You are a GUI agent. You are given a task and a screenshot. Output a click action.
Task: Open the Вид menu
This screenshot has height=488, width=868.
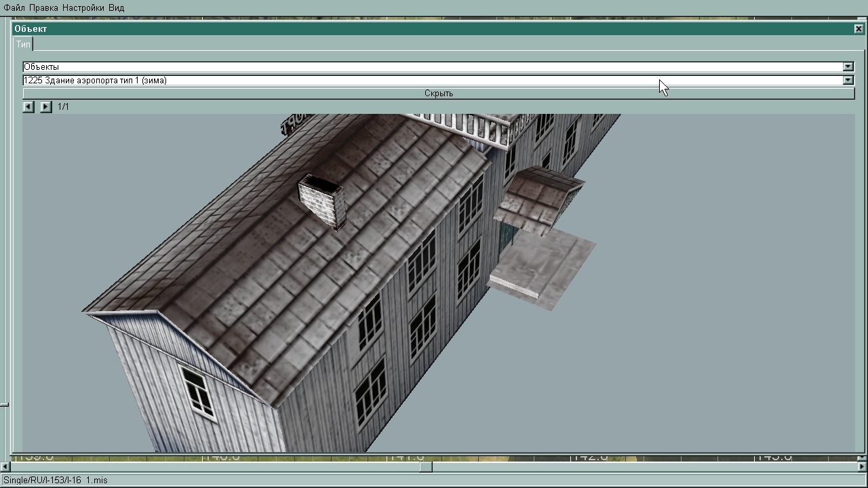[116, 7]
